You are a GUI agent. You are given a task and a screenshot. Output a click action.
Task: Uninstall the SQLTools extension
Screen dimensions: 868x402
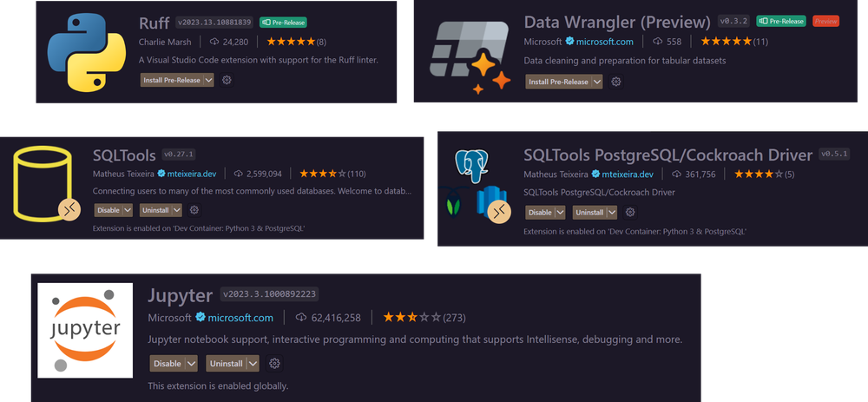click(155, 210)
